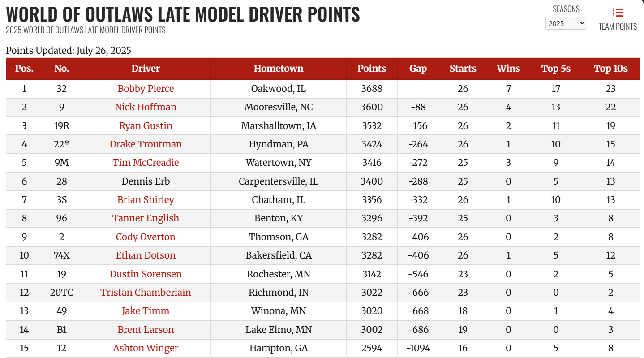This screenshot has width=644, height=358.
Task: Open Brian Shirley driver link
Action: click(146, 200)
